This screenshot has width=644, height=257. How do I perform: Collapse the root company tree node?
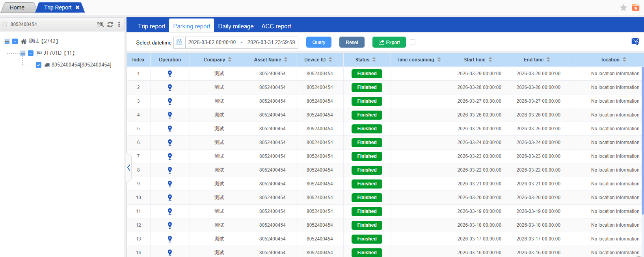tap(7, 41)
